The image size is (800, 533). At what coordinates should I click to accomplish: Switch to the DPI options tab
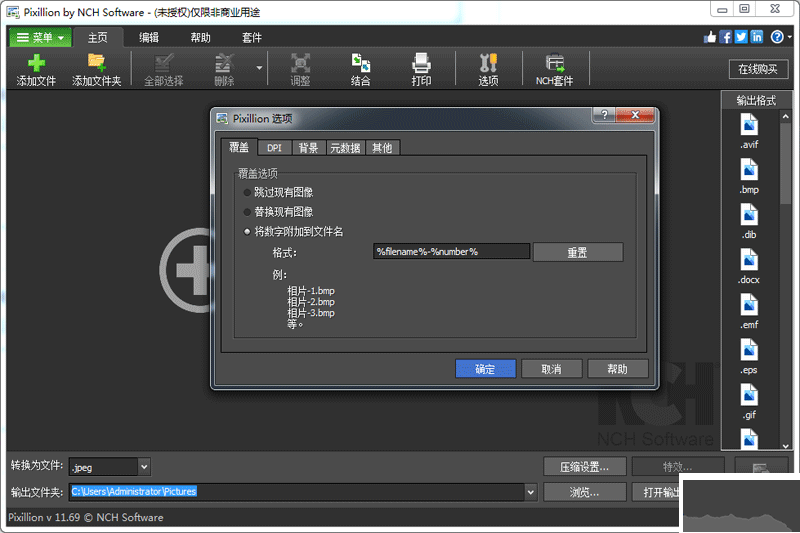[x=274, y=148]
